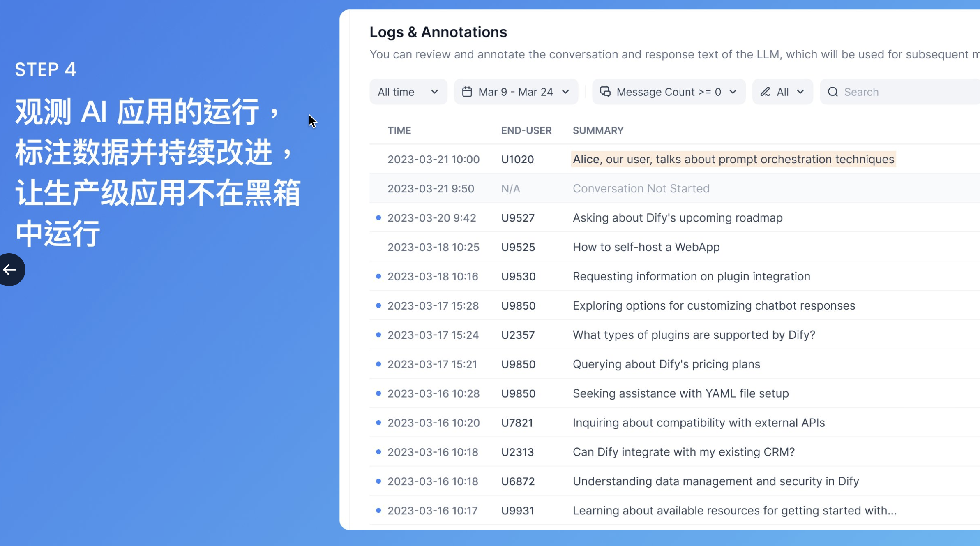The image size is (980, 546).
Task: Click the blue unread dot beside U9527
Action: coord(378,217)
